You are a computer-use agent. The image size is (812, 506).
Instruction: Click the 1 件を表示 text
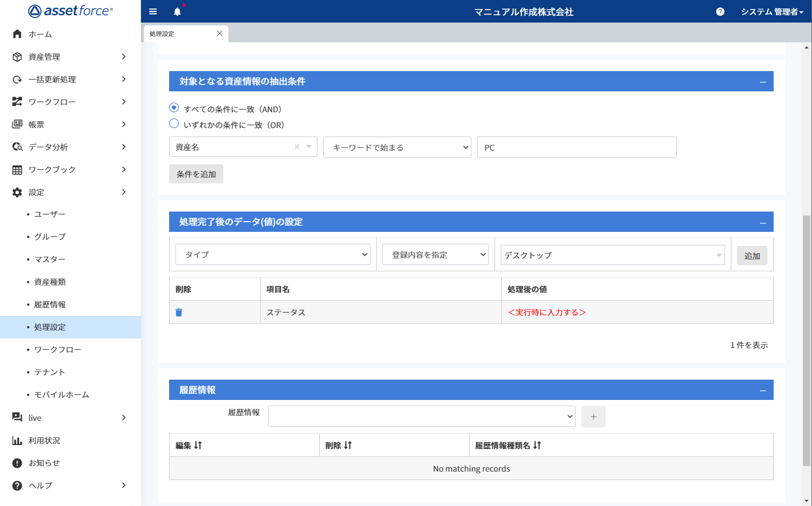coord(749,345)
